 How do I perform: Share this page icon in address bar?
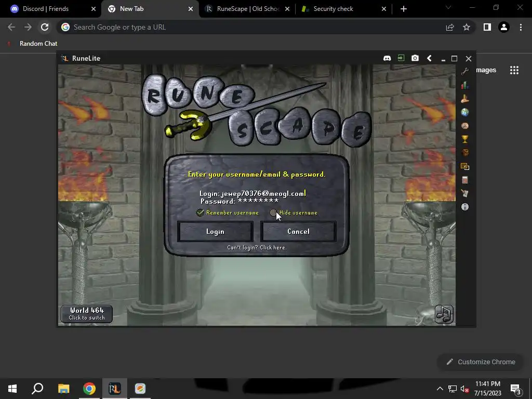point(450,27)
